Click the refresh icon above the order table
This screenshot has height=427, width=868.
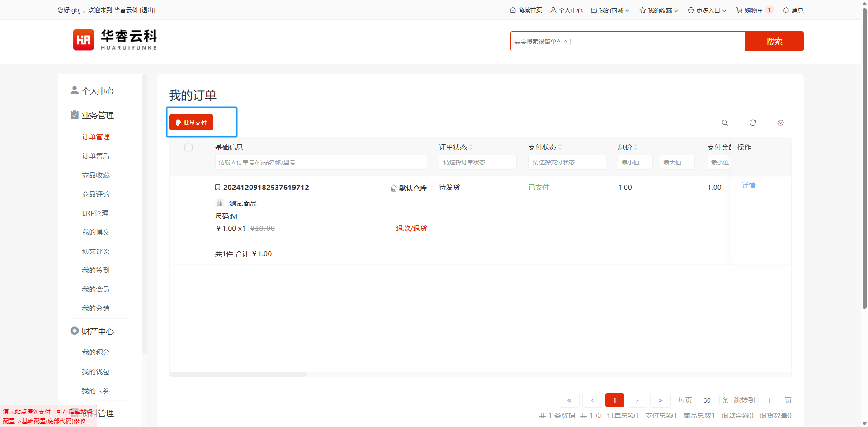(x=753, y=123)
